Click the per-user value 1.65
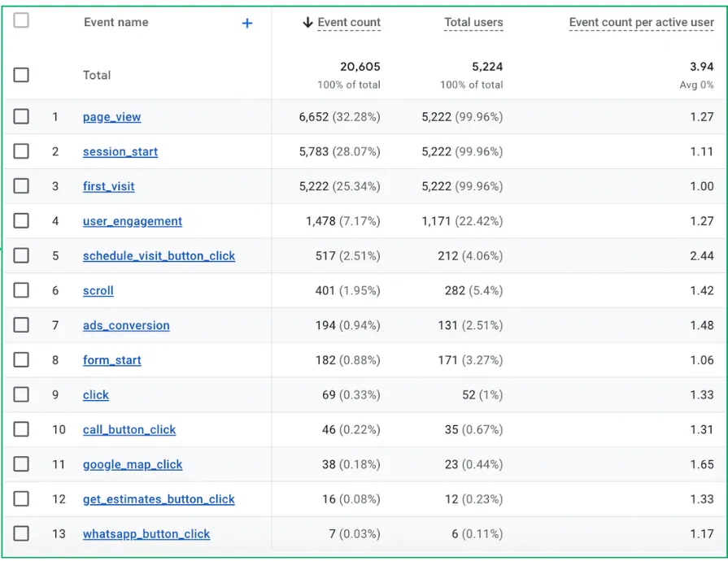Image resolution: width=728 pixels, height=561 pixels. click(701, 465)
